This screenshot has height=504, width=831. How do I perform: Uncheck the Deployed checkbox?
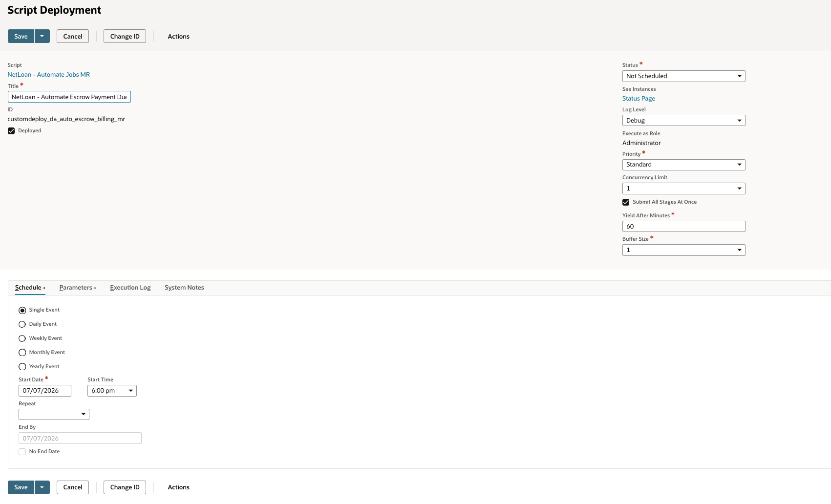tap(11, 131)
